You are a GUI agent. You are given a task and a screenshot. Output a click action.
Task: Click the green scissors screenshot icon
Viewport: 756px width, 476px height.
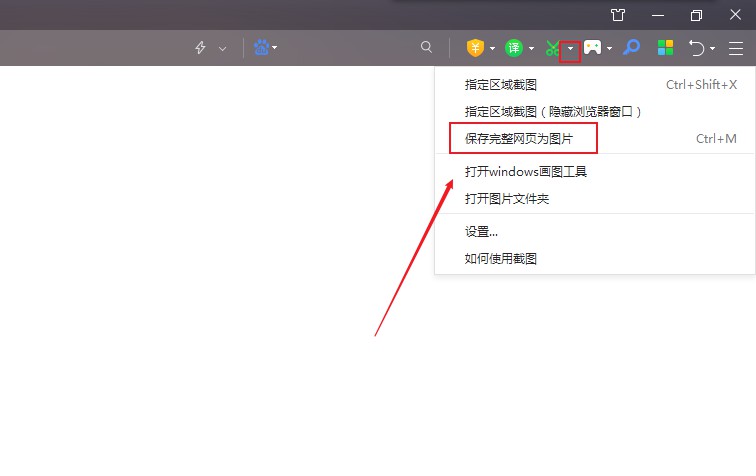[x=553, y=48]
